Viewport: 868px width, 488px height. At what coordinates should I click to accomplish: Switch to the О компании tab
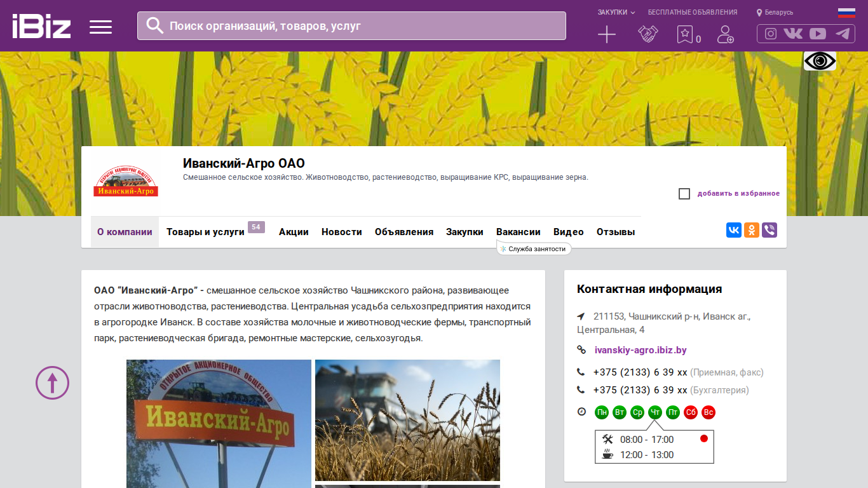(x=125, y=232)
